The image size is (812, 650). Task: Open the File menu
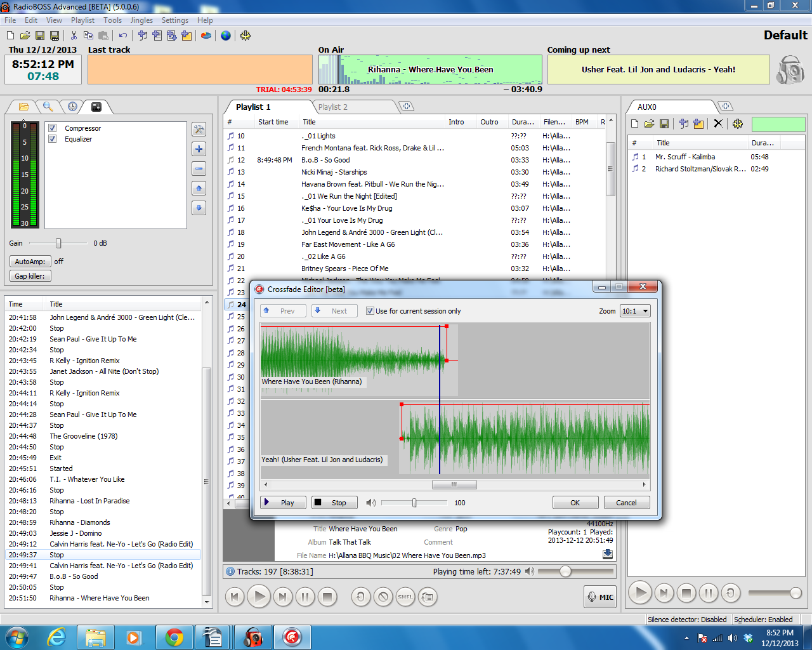click(x=10, y=20)
